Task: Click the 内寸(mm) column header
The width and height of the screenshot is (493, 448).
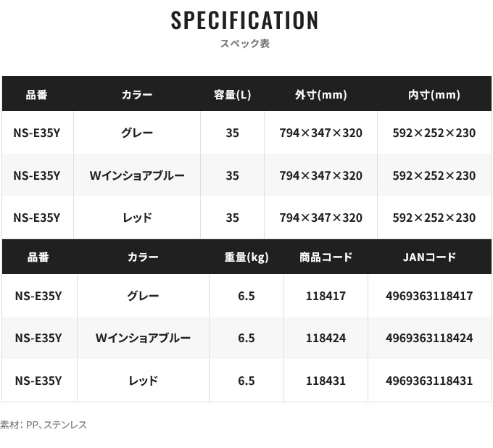Action: pyautogui.click(x=434, y=95)
